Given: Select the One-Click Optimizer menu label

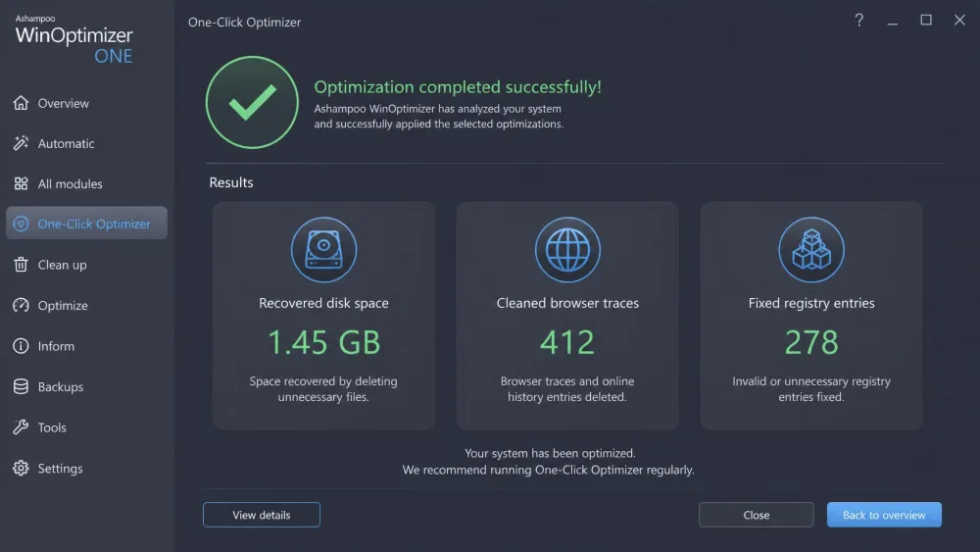Looking at the screenshot, I should point(94,224).
